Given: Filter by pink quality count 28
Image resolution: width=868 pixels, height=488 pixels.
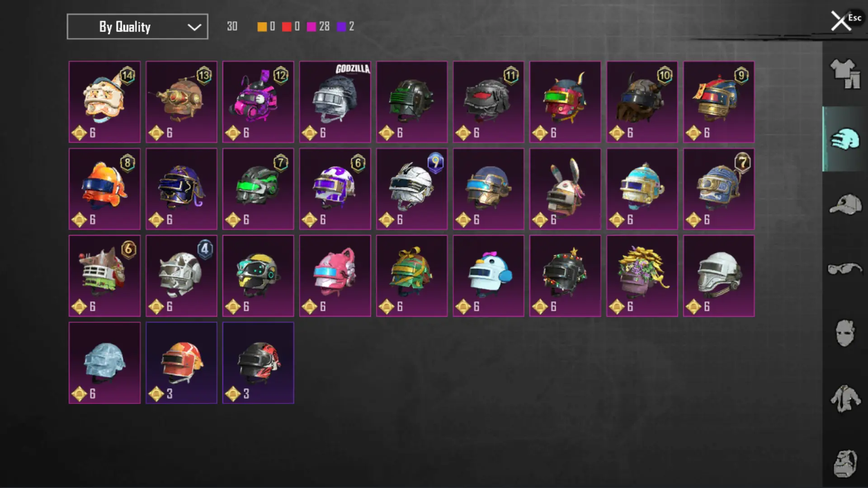Looking at the screenshot, I should click(318, 27).
